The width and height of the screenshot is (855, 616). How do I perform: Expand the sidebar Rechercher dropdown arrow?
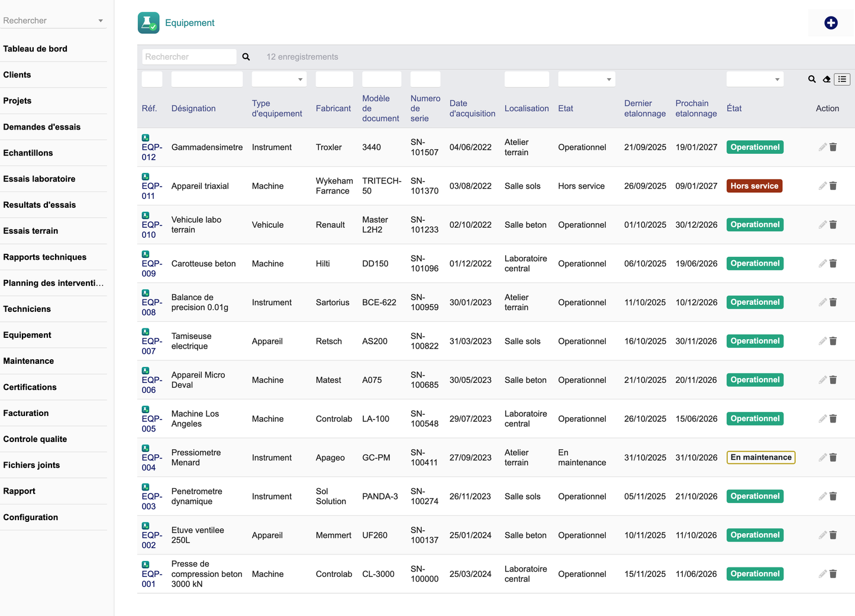(101, 21)
